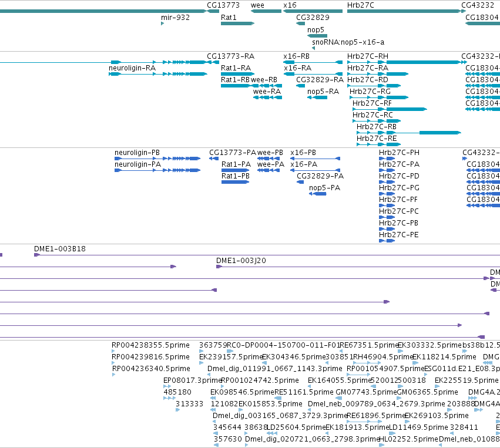This screenshot has width=500, height=448.
Task: Click the Hrb27C-RG transcript label
Action: point(370,92)
